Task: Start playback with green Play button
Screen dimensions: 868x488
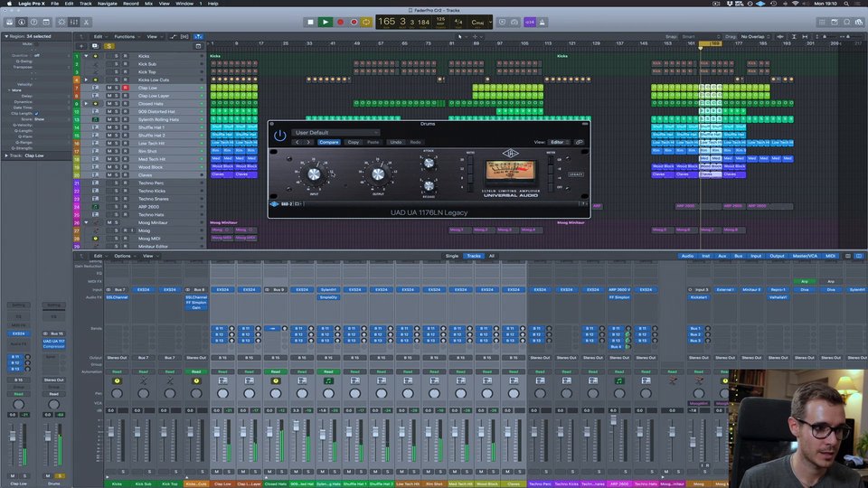Action: tap(325, 22)
